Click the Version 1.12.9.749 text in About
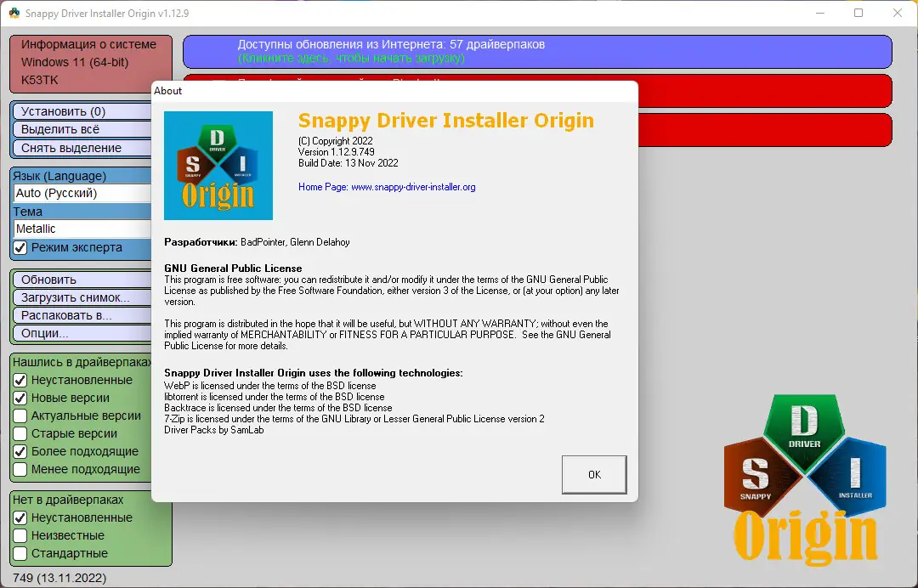918x588 pixels. 337,152
